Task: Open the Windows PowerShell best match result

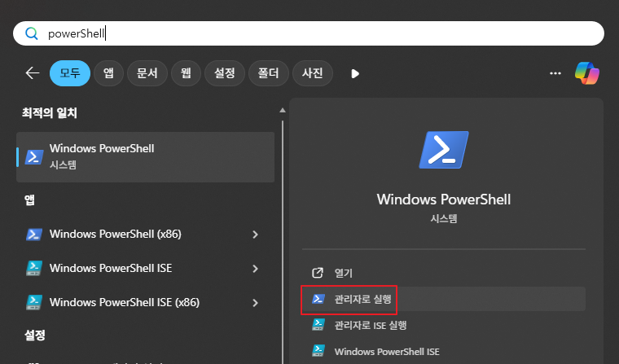Action: tap(145, 156)
